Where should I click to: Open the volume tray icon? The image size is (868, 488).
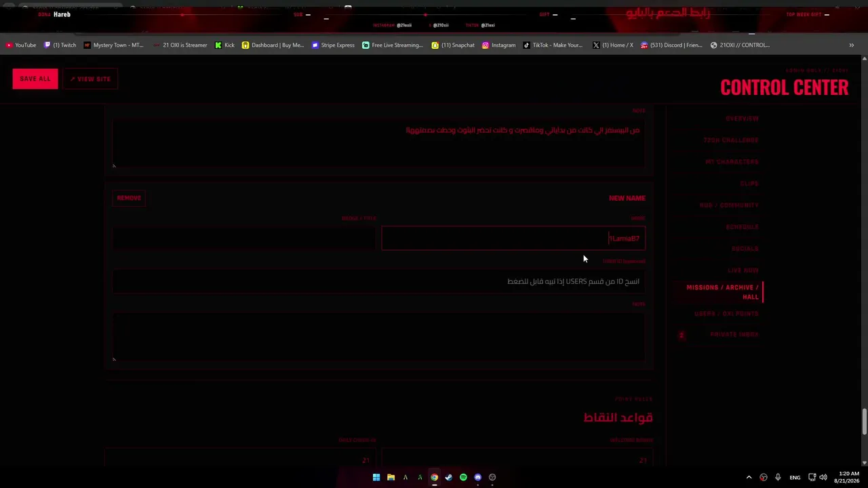tap(823, 477)
